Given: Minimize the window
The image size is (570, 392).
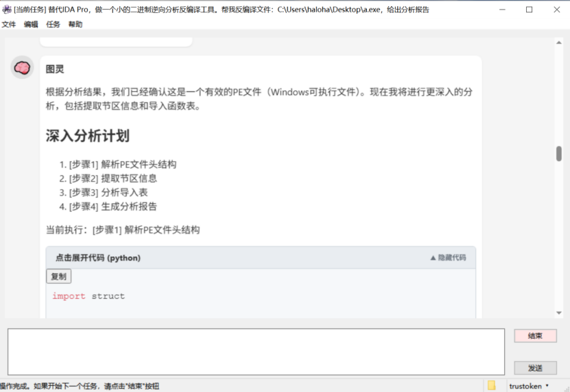Looking at the screenshot, I should [x=502, y=10].
